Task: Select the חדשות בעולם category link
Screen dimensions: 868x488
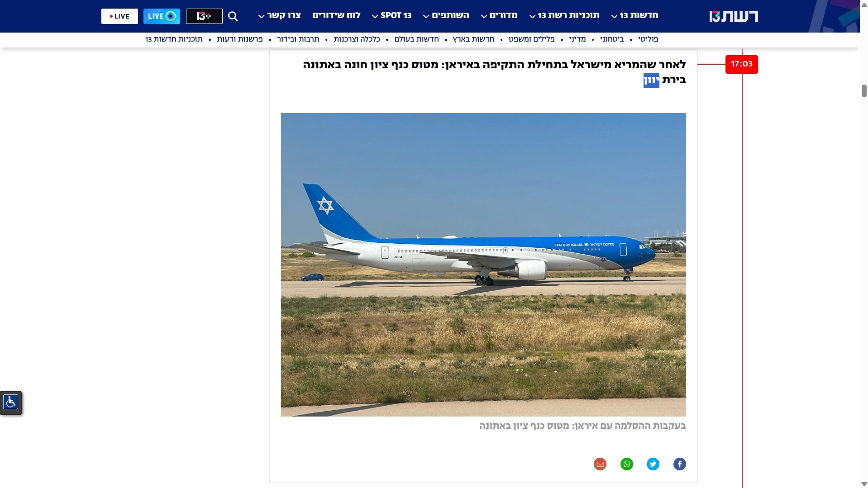Action: pyautogui.click(x=416, y=39)
